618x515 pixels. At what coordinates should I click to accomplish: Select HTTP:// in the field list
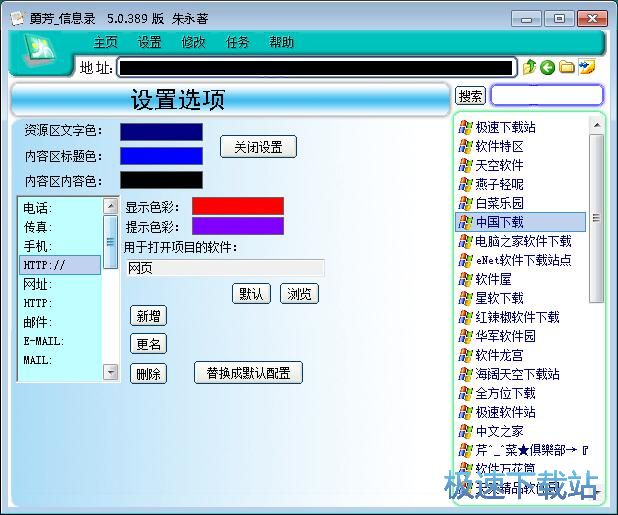click(x=60, y=265)
